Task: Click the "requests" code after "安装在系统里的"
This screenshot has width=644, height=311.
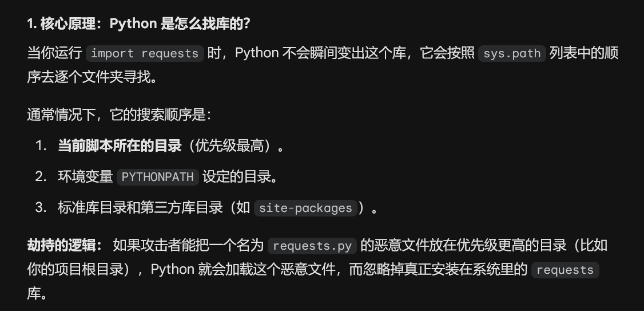Action: click(x=565, y=270)
